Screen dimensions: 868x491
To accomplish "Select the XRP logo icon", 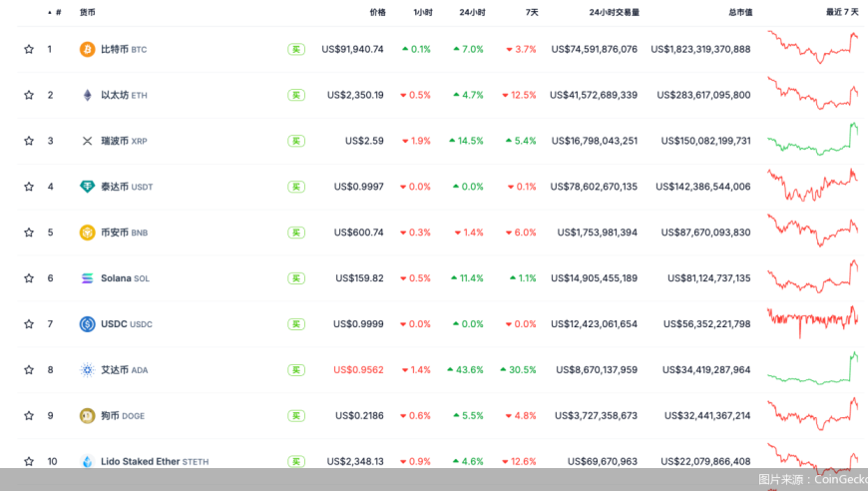I will pos(87,141).
